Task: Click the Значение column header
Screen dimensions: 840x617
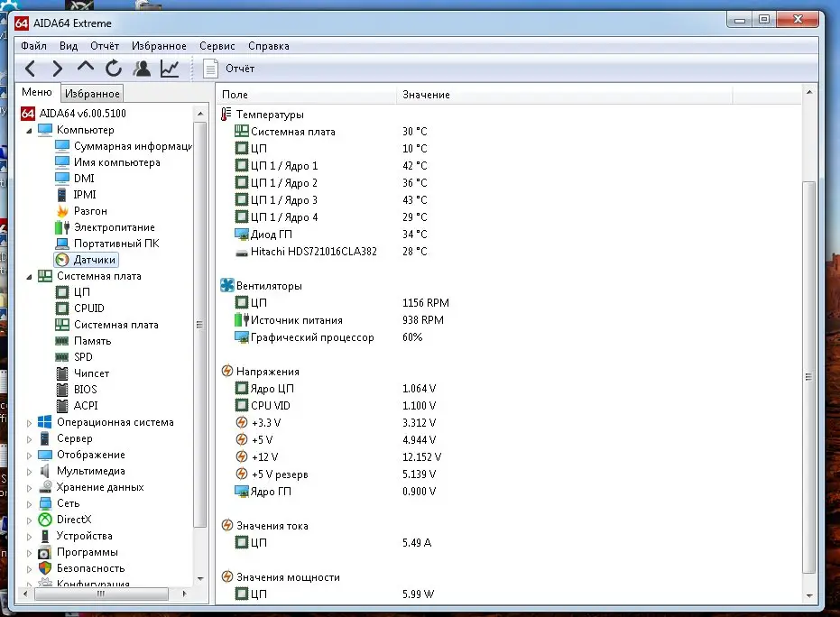Action: tap(426, 95)
